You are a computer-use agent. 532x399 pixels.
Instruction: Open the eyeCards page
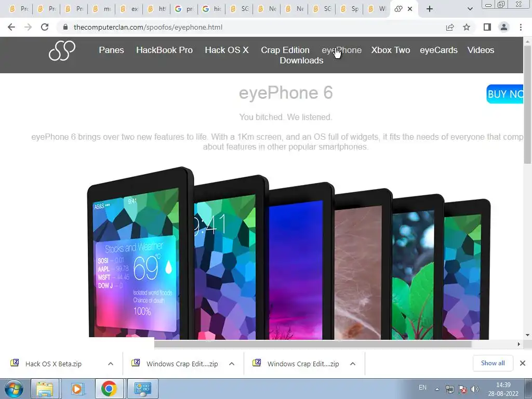(438, 50)
